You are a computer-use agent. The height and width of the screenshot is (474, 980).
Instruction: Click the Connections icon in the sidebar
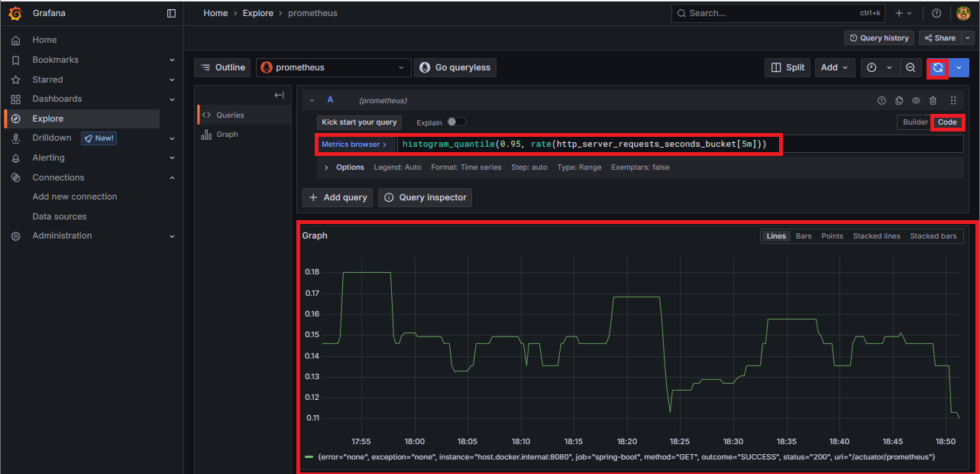click(16, 177)
